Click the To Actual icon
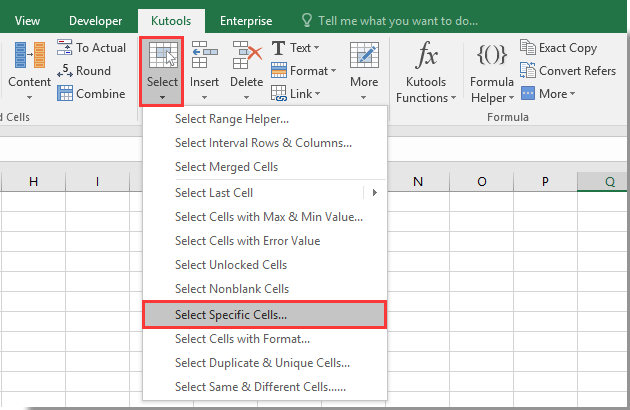 pyautogui.click(x=65, y=48)
